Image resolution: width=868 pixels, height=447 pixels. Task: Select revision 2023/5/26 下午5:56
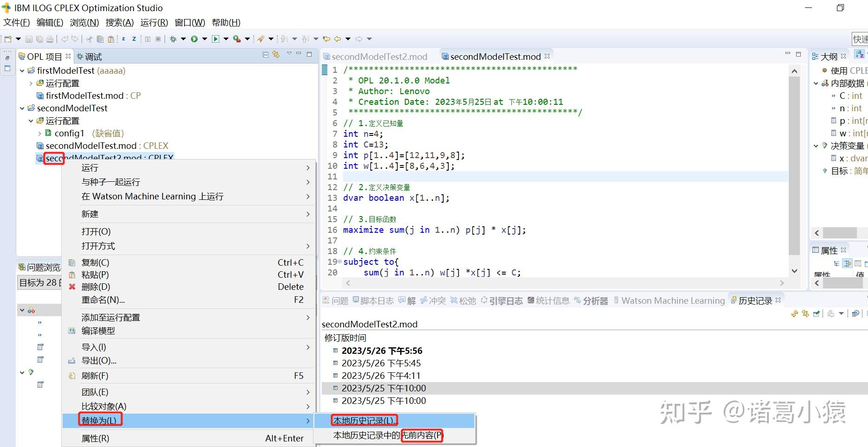(382, 351)
